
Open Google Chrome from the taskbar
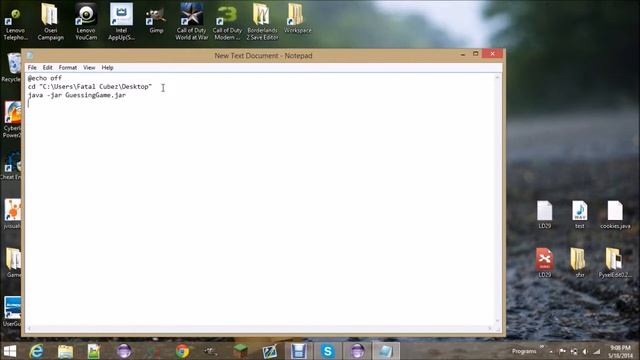point(182,351)
